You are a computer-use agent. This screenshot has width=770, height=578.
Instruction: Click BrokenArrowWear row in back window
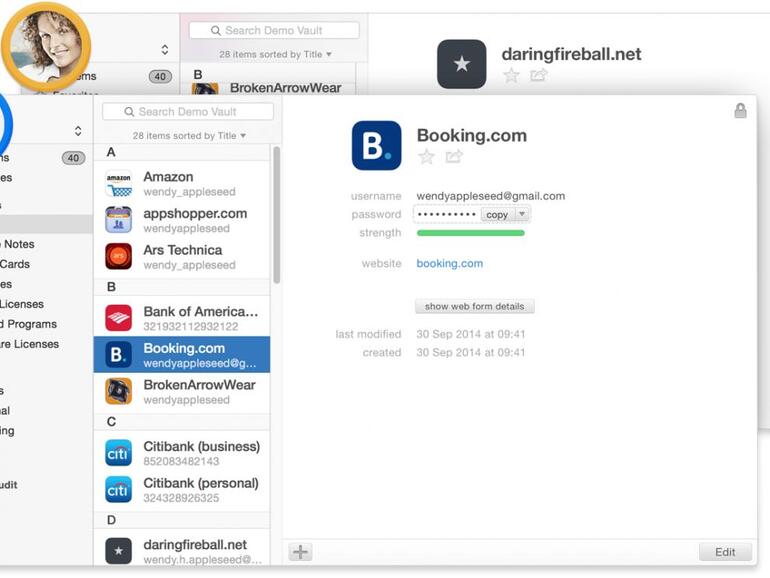tap(268, 88)
